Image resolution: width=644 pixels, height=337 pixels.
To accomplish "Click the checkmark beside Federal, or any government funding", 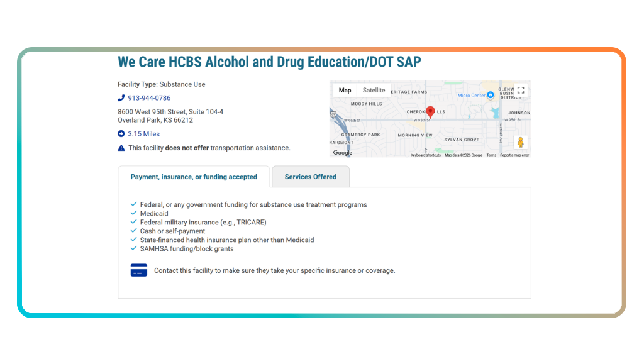I will pyautogui.click(x=133, y=204).
